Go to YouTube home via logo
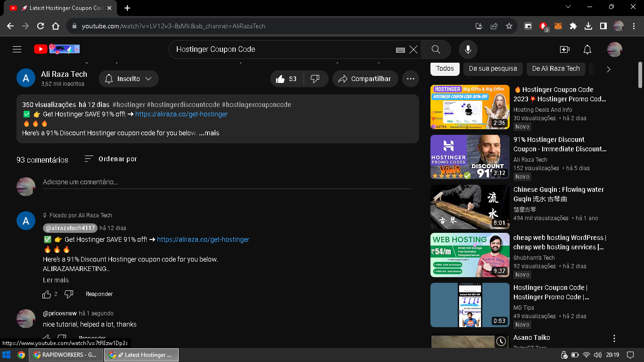Image resolution: width=644 pixels, height=362 pixels. point(57,49)
